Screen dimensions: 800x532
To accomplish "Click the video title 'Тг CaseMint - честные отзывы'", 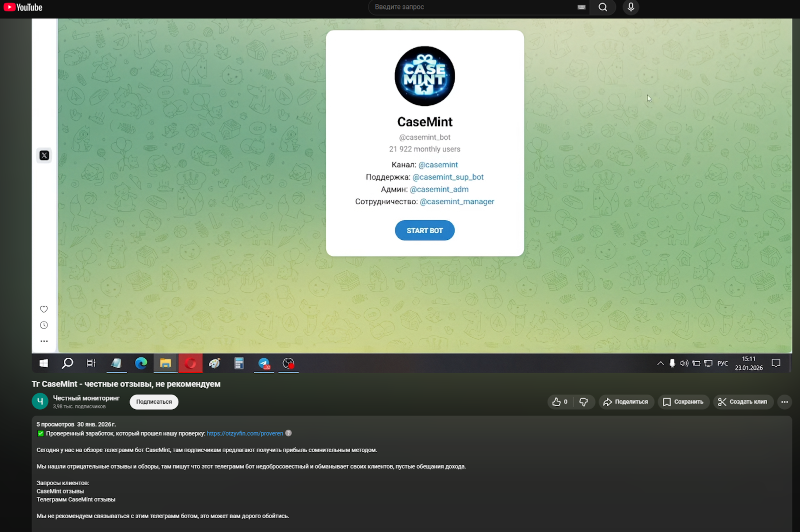I will [126, 384].
